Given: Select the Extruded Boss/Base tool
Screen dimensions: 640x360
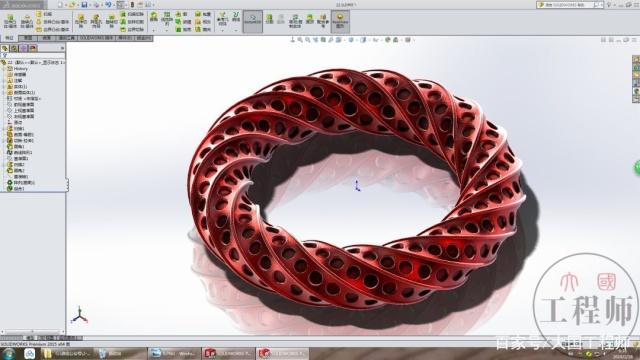Looking at the screenshot, I should tap(10, 21).
